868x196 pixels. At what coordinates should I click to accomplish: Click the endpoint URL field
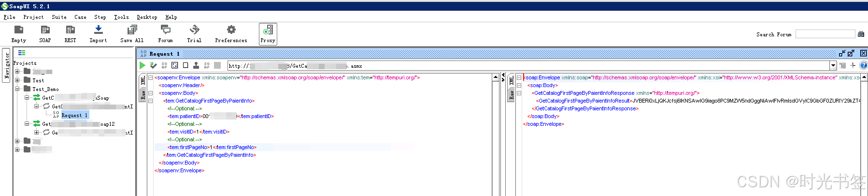(x=528, y=65)
